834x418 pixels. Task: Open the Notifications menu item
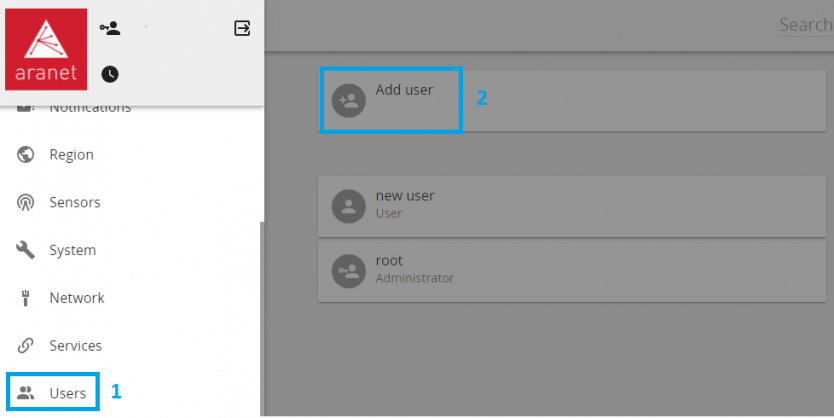[x=90, y=108]
